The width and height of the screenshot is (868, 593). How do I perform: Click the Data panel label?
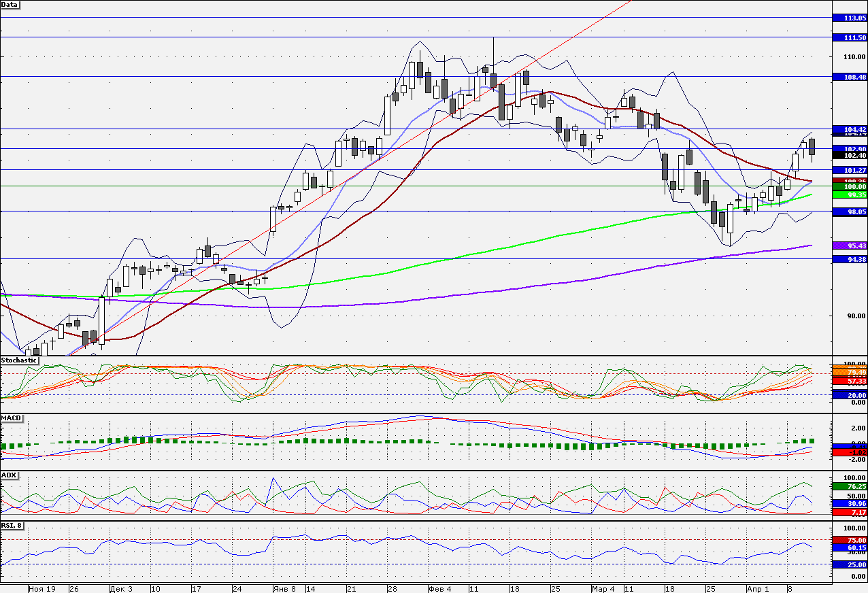pos(10,5)
